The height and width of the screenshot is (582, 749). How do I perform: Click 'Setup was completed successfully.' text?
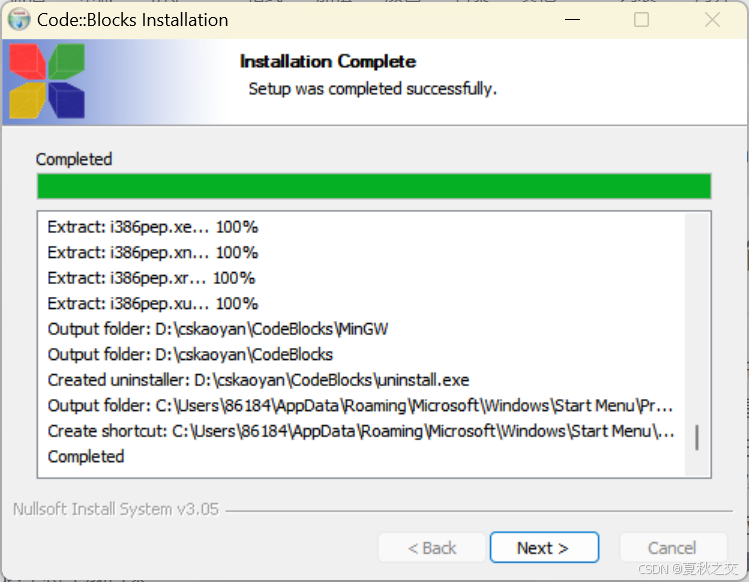(x=373, y=89)
